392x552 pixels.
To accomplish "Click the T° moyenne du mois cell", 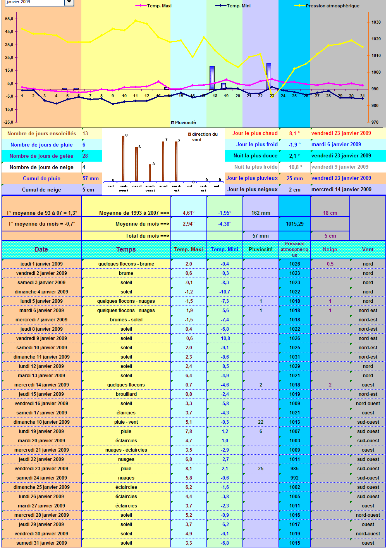I will click(x=41, y=224).
